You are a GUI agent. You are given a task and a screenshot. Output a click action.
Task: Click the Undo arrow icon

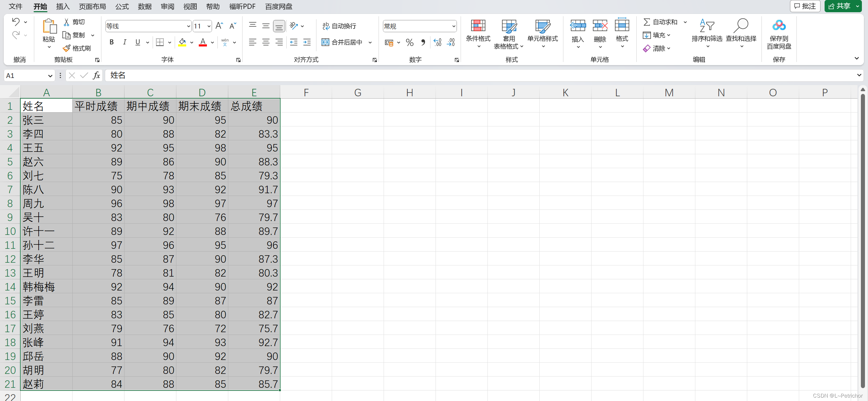coord(16,22)
